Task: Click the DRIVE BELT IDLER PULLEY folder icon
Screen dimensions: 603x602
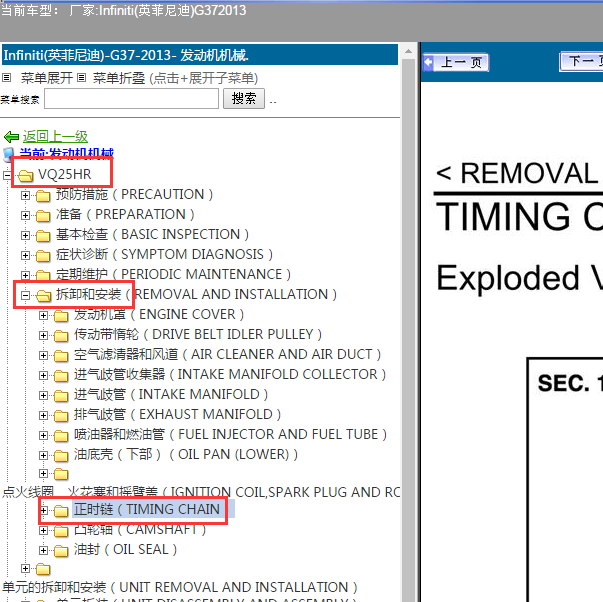Action: (x=61, y=336)
